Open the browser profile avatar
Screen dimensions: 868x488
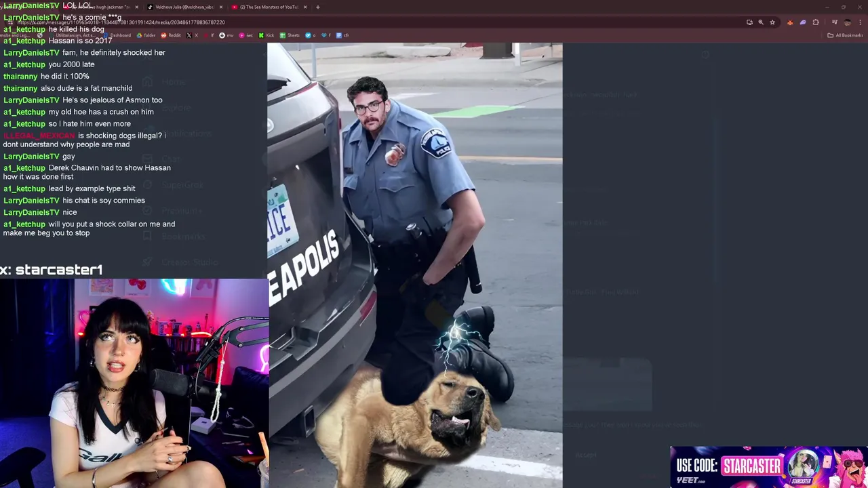pyautogui.click(x=847, y=22)
